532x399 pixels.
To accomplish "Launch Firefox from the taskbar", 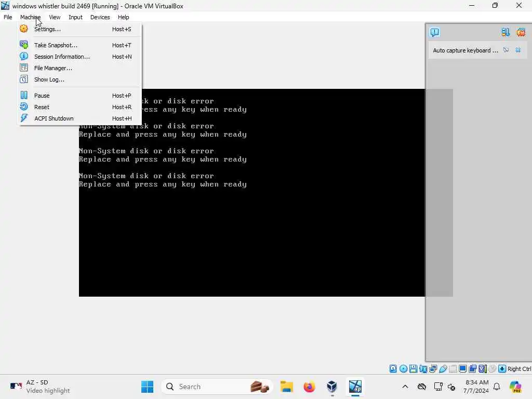I will click(x=309, y=387).
